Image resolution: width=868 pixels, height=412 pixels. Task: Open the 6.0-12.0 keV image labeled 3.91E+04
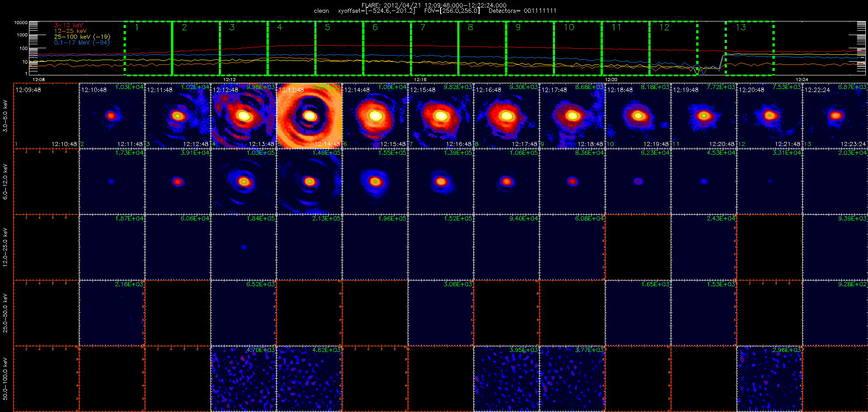coord(178,181)
